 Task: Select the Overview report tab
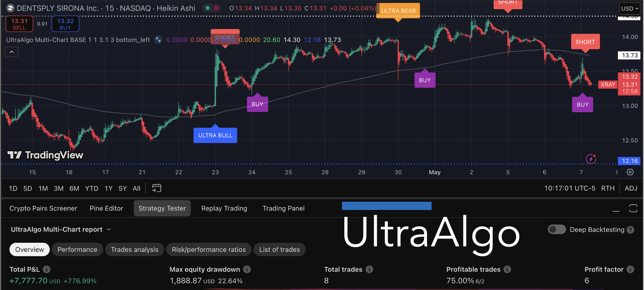30,250
